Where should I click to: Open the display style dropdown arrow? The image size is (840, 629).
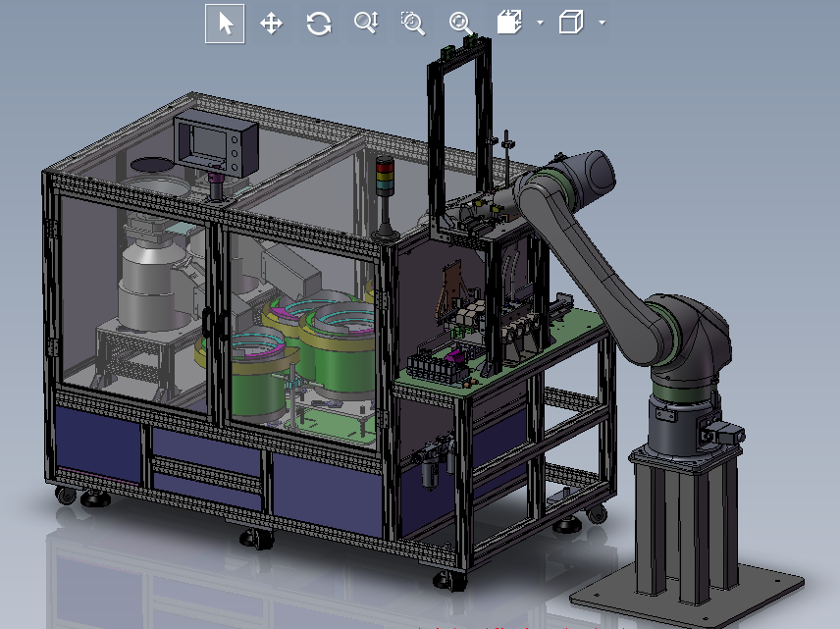click(603, 23)
